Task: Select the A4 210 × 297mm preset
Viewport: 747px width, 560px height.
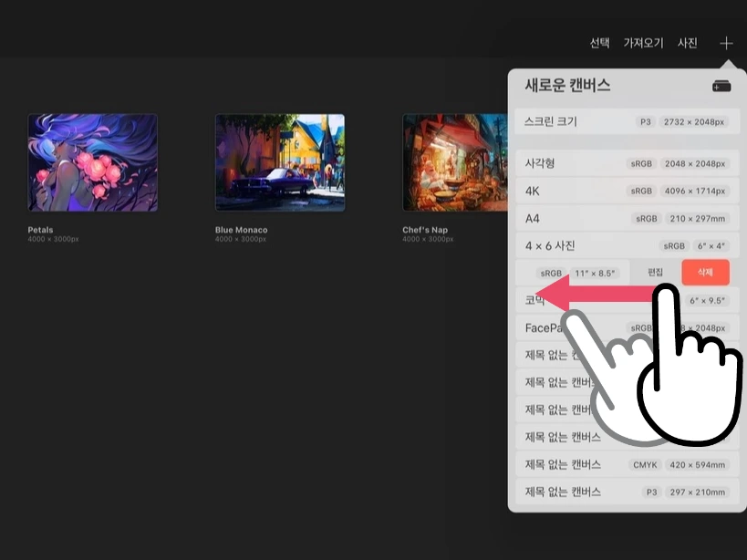Action: [x=627, y=219]
